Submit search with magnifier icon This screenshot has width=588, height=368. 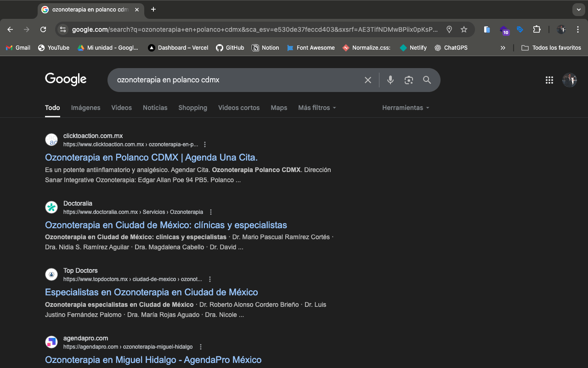(x=427, y=80)
